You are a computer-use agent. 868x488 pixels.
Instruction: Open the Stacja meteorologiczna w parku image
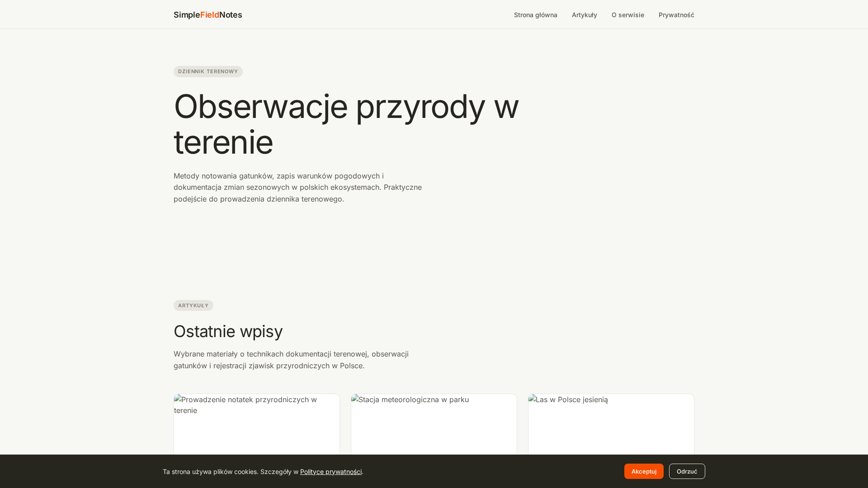tap(434, 424)
